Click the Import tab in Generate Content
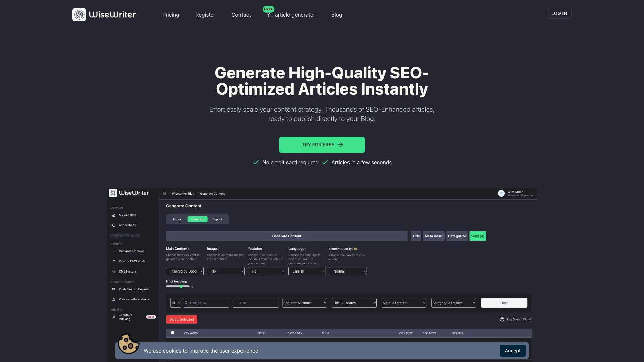Screen dimensions: 644x362 click(x=178, y=219)
